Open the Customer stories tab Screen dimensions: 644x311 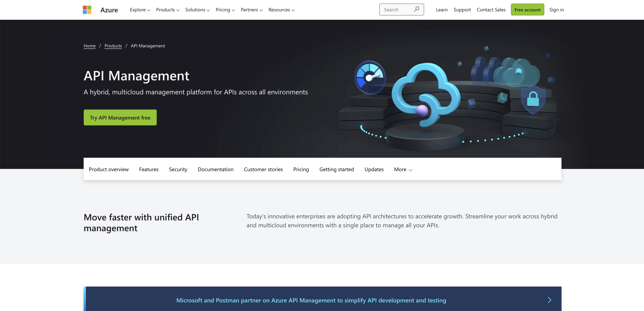pyautogui.click(x=263, y=169)
